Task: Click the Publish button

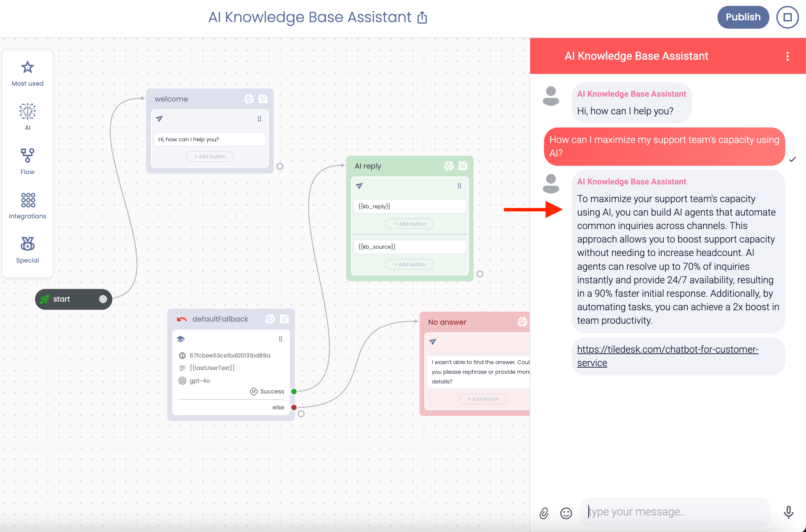Action: coord(743,17)
